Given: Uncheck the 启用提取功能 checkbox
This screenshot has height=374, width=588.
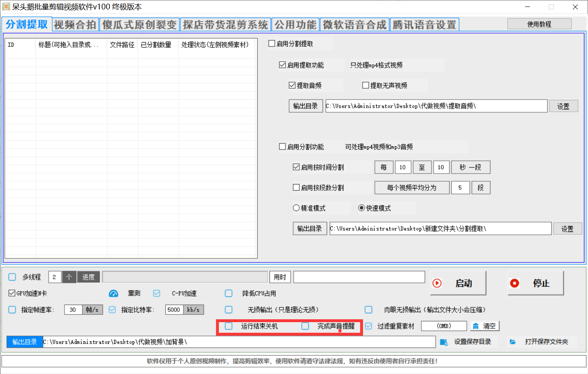Looking at the screenshot, I should [282, 65].
